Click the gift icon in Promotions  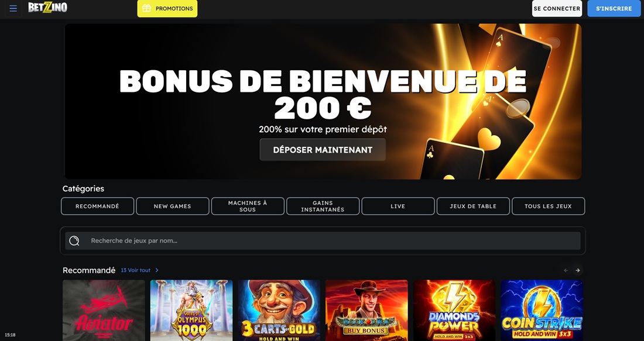point(146,8)
